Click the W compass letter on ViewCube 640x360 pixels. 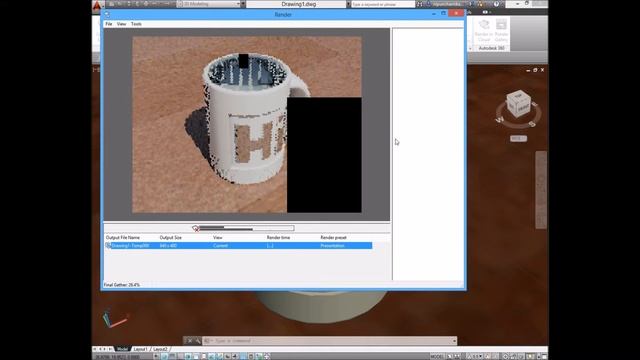point(499,120)
